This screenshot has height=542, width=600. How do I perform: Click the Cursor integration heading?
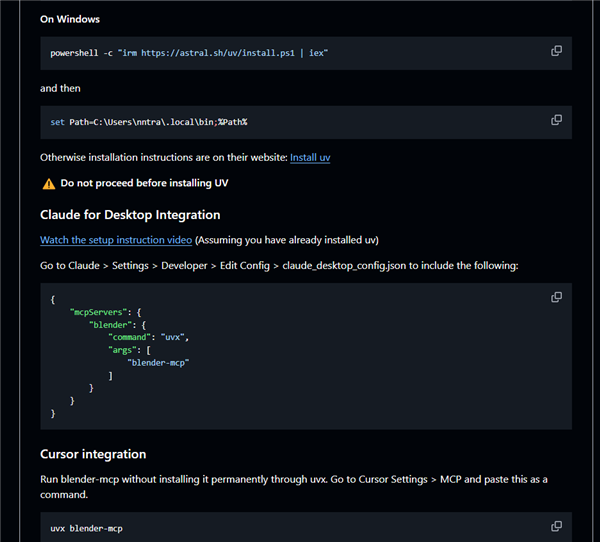point(93,454)
